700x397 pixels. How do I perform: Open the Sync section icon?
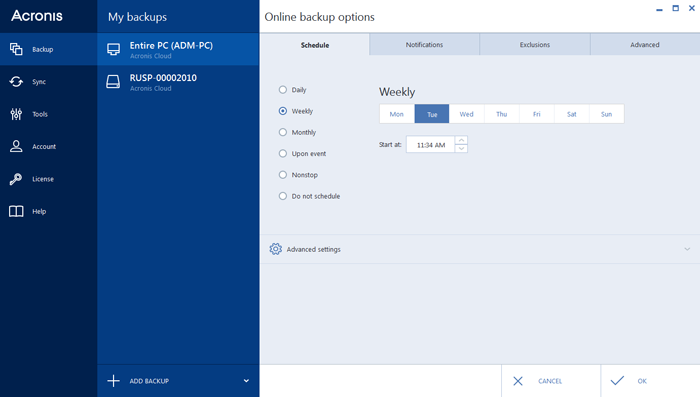[x=16, y=82]
